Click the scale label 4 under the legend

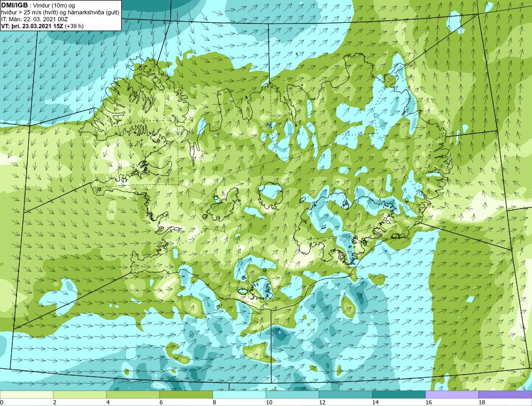(x=108, y=402)
